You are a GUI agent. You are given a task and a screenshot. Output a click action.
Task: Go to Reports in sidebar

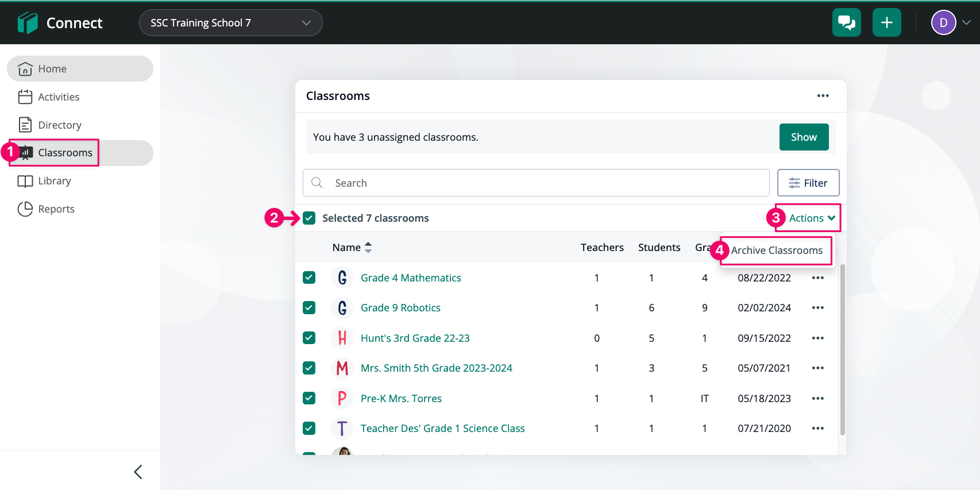tap(80, 209)
